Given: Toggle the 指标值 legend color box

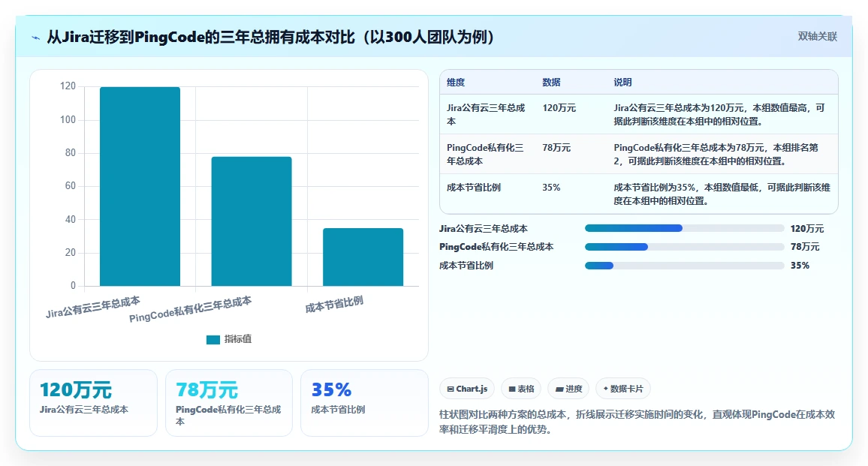Looking at the screenshot, I should (213, 339).
